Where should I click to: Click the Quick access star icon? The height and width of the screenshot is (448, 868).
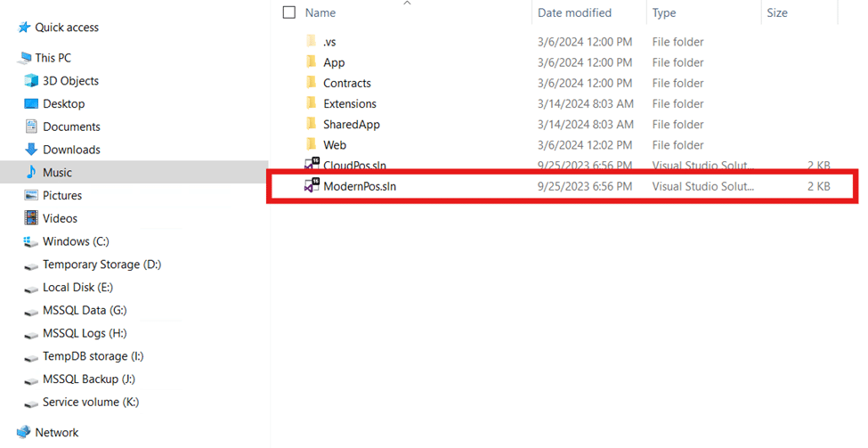(24, 27)
